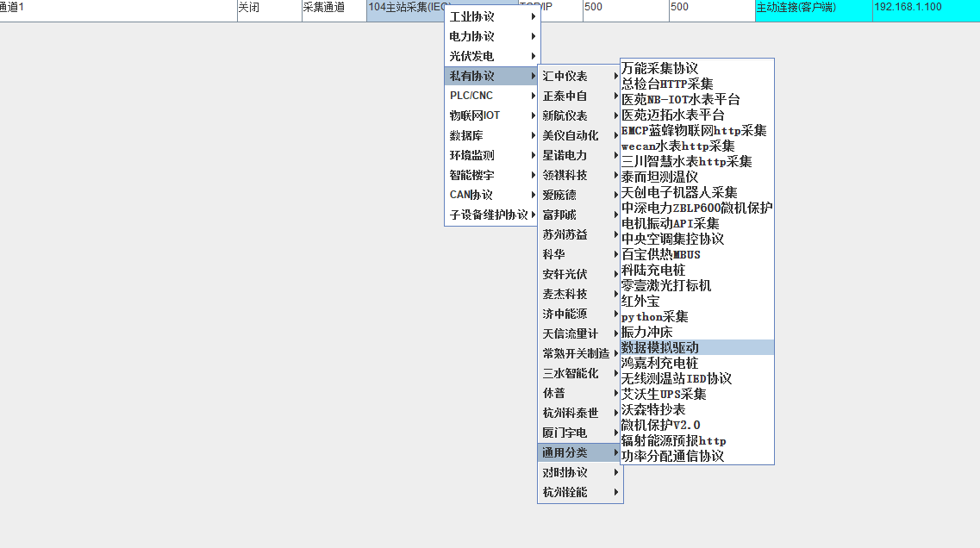Choose 无线测温站IED协议 driver
Image resolution: width=980 pixels, height=548 pixels.
point(697,378)
